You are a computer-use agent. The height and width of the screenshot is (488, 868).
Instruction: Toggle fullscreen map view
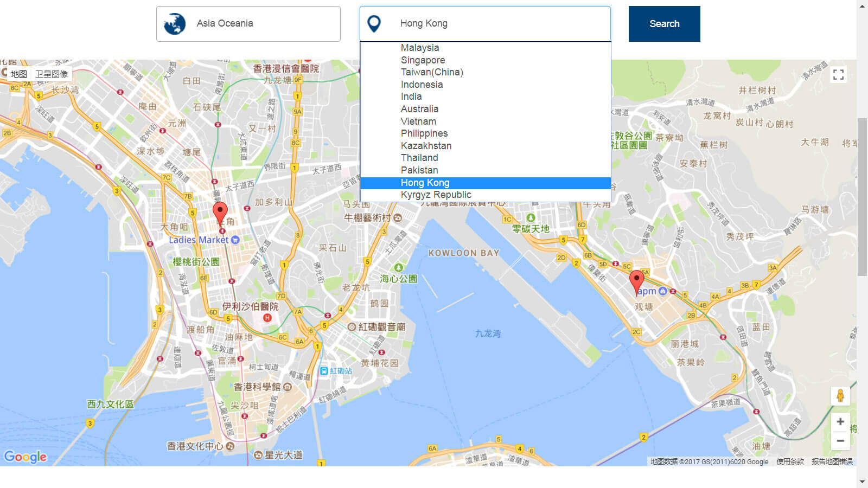pyautogui.click(x=838, y=74)
